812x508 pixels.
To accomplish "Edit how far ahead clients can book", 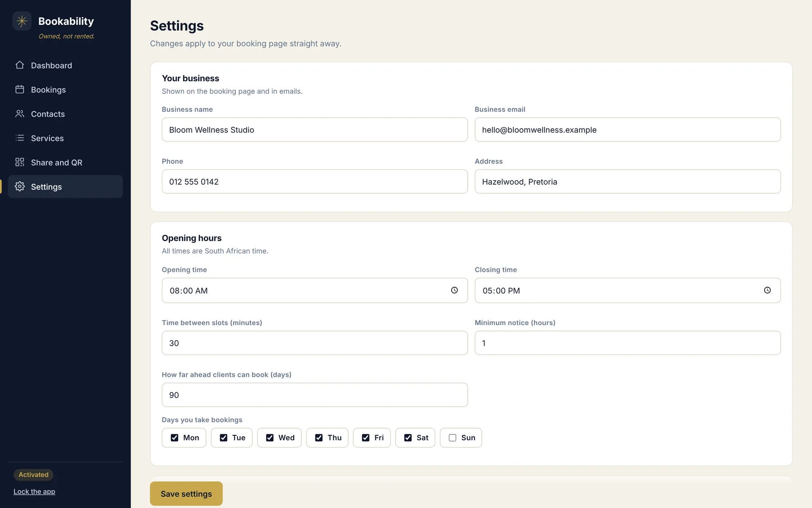I will coord(315,395).
